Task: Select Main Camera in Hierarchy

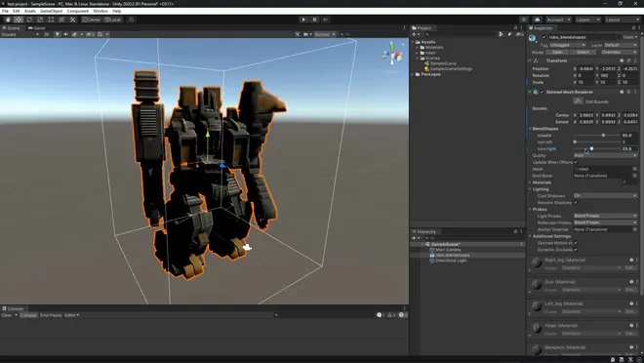Action: tap(448, 250)
